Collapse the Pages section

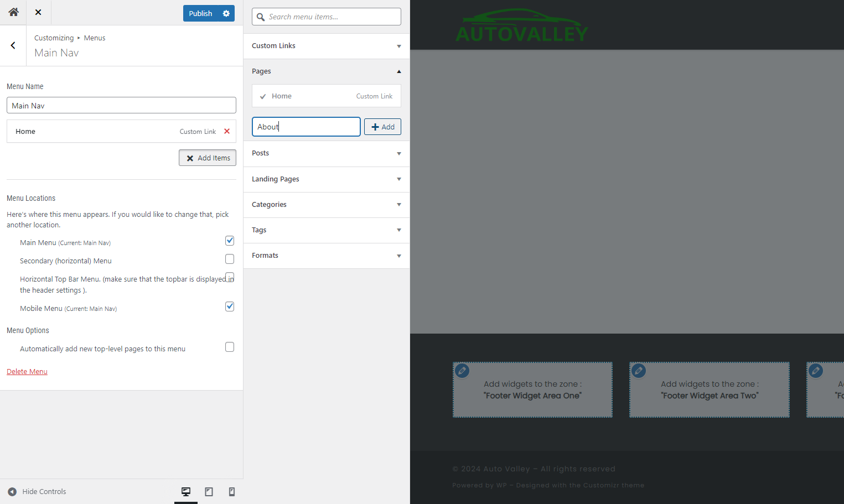click(327, 71)
